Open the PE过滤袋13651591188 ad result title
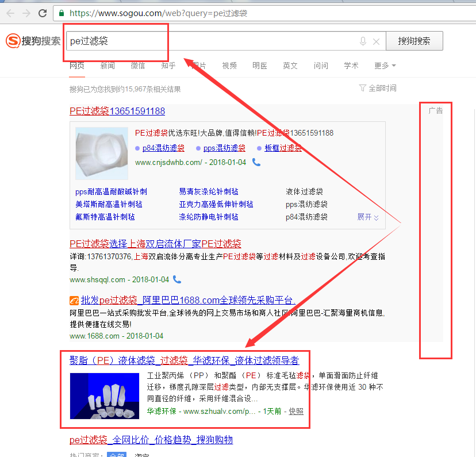 (x=117, y=111)
